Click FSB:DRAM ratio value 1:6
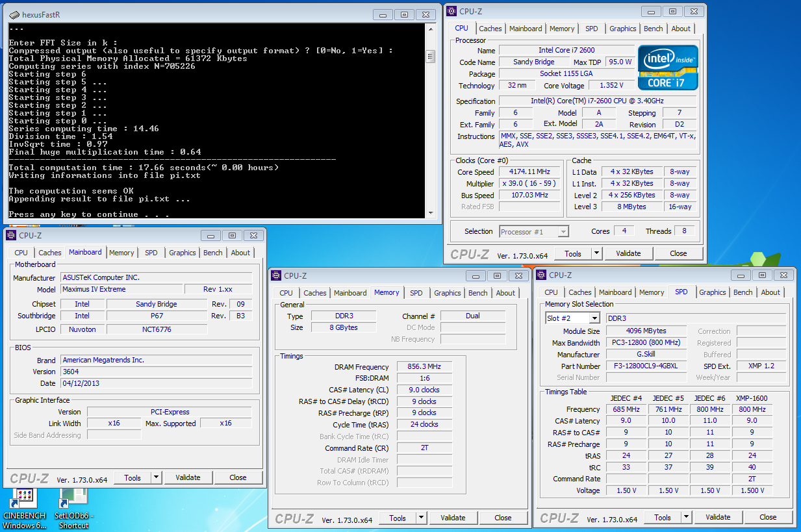Viewport: 801px width, 532px height. pos(424,379)
